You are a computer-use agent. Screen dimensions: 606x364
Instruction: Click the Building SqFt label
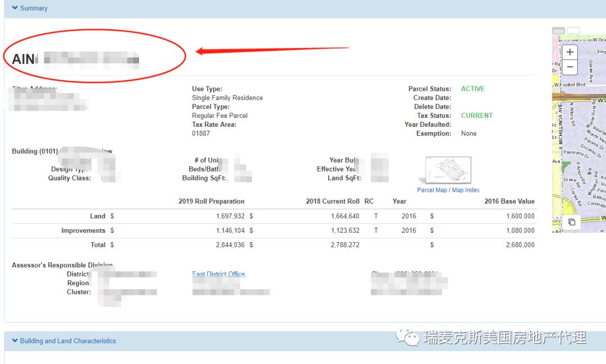coord(204,178)
